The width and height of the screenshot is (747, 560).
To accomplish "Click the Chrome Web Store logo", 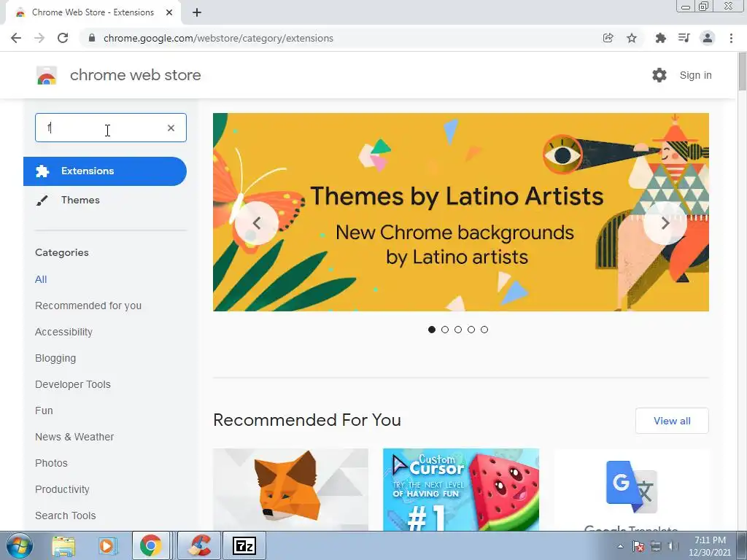I will (x=47, y=75).
